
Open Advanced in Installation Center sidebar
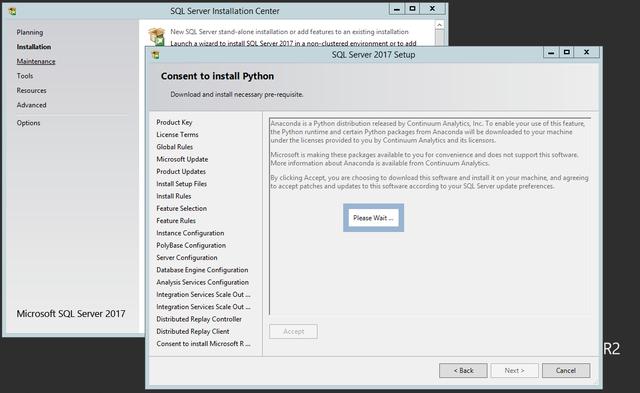coord(31,105)
